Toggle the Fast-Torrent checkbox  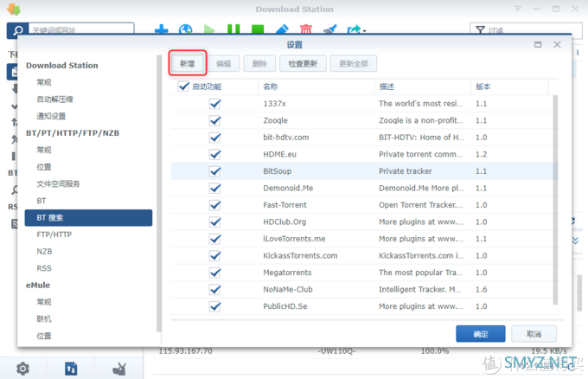tap(214, 205)
